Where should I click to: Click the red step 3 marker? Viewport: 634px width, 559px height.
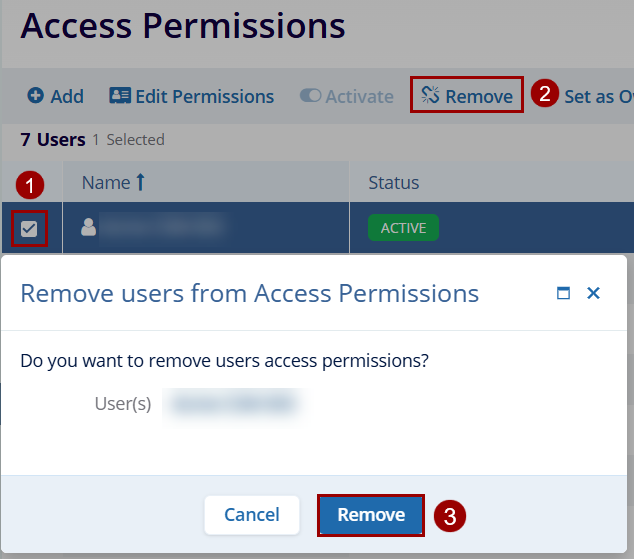coord(450,516)
